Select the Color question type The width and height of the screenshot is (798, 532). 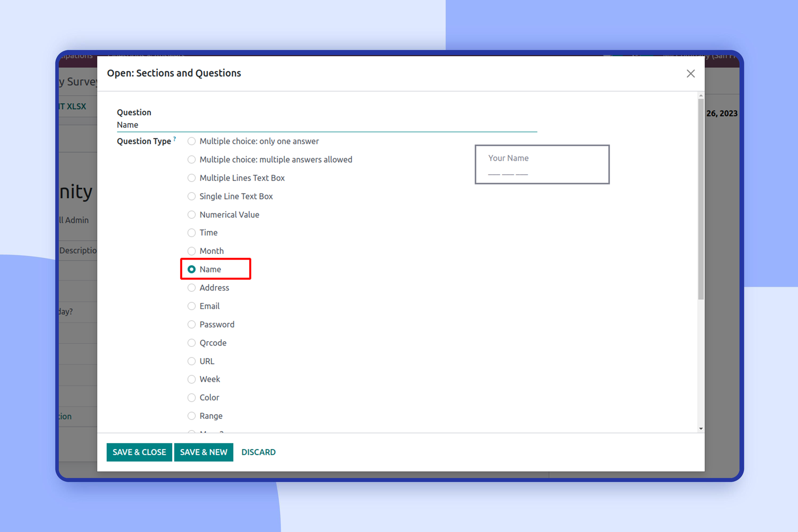click(192, 397)
